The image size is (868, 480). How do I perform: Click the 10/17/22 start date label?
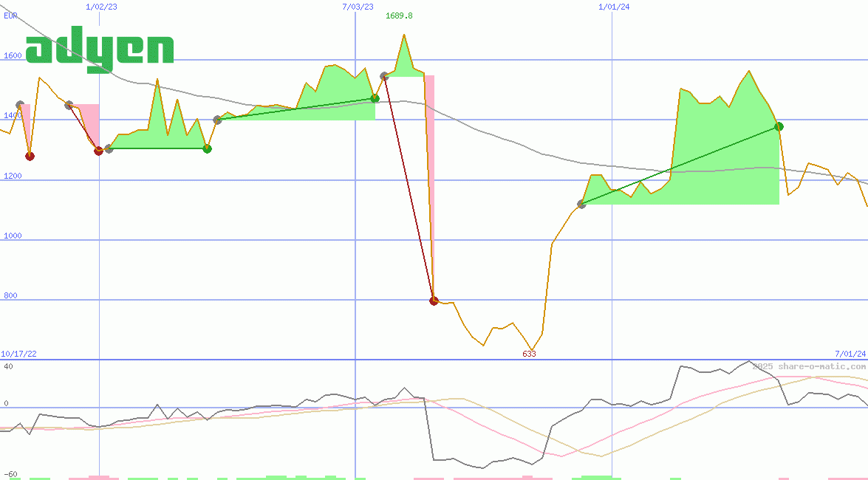coord(18,354)
